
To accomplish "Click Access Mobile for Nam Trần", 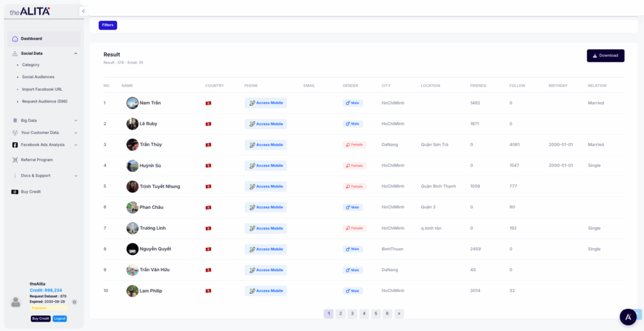I will pos(265,103).
